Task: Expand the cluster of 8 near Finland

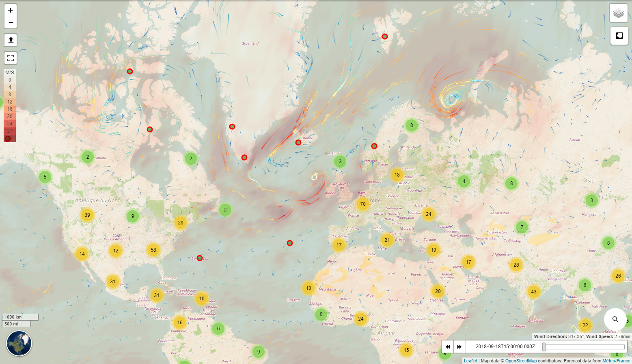Action: point(412,125)
